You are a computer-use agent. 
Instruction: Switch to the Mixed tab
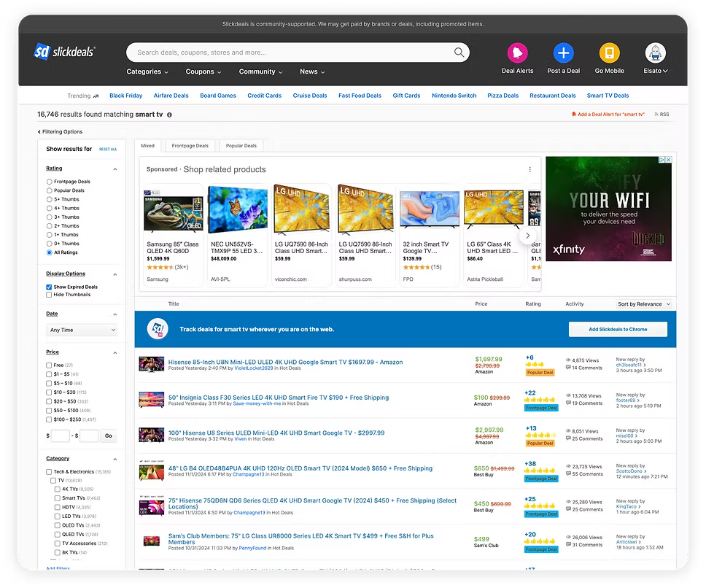(x=147, y=146)
